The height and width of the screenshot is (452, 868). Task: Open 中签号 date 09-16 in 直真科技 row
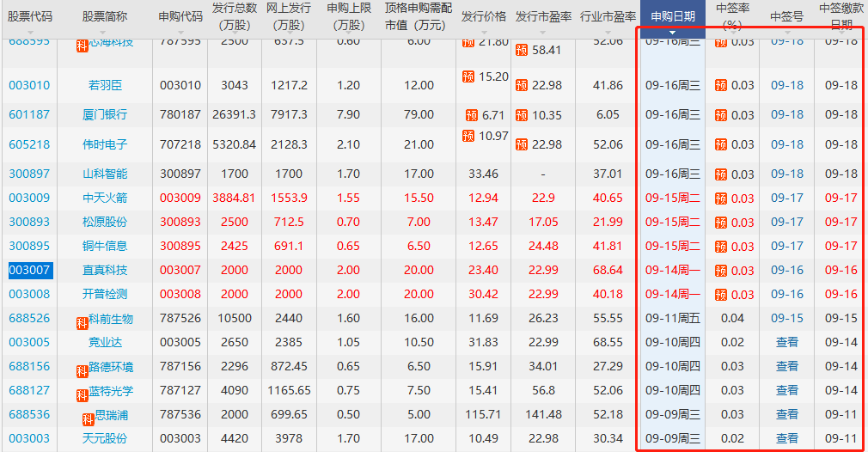click(x=786, y=270)
